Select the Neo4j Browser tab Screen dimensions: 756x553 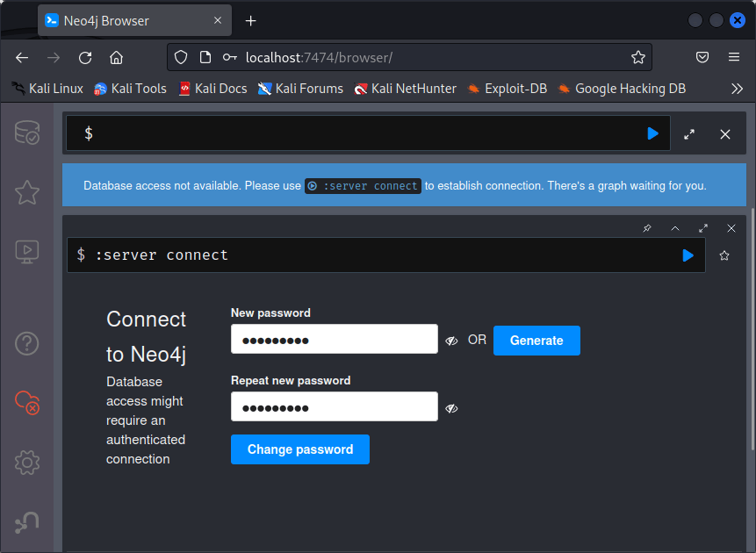click(114, 19)
